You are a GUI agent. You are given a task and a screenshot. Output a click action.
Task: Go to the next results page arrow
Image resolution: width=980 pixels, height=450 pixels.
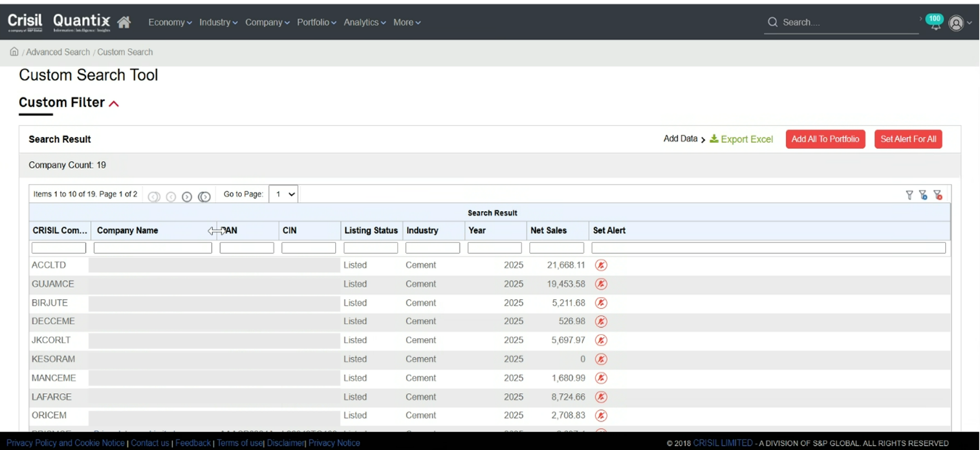[x=187, y=197]
